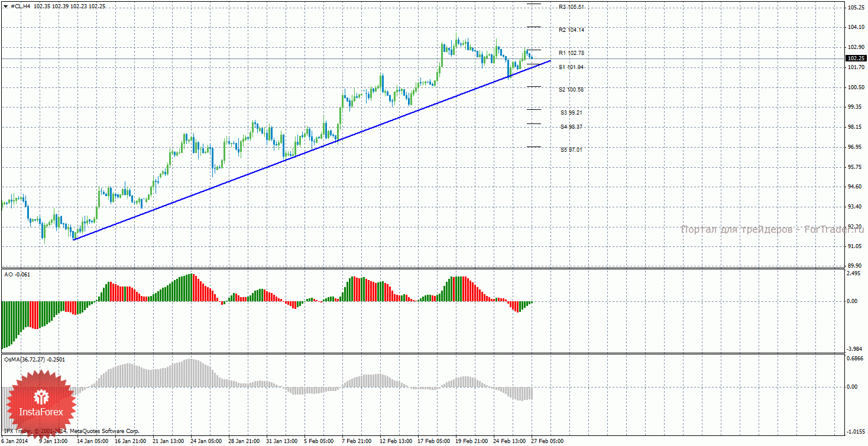
Task: Select the S3 99.21 support label
Action: coord(571,112)
